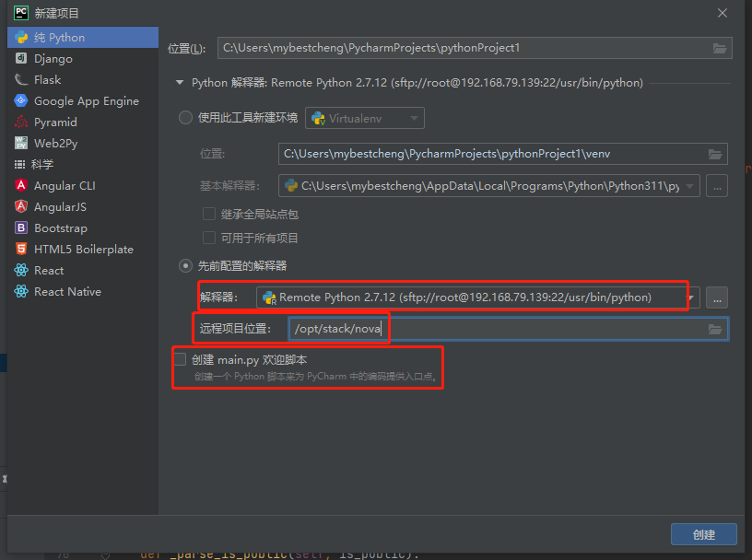Click the Pyramid red icon

[21, 122]
